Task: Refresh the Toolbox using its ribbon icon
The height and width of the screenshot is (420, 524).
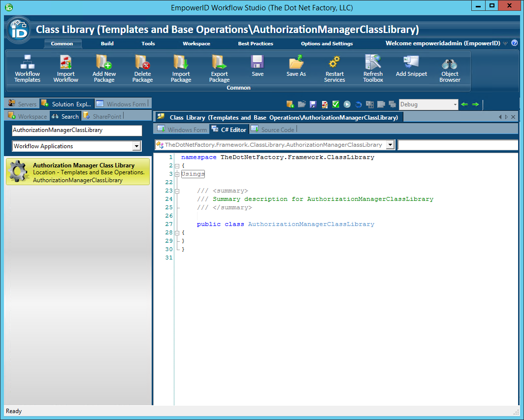Action: [373, 68]
